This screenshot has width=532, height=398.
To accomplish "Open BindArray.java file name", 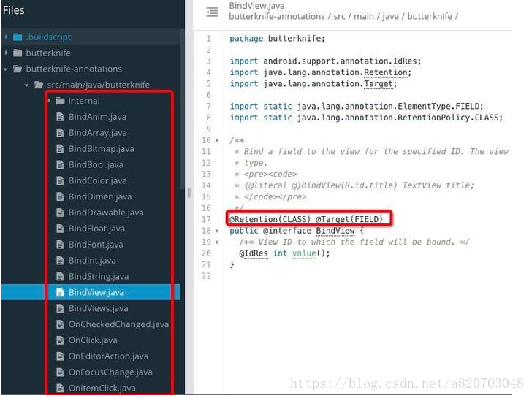I will [98, 133].
